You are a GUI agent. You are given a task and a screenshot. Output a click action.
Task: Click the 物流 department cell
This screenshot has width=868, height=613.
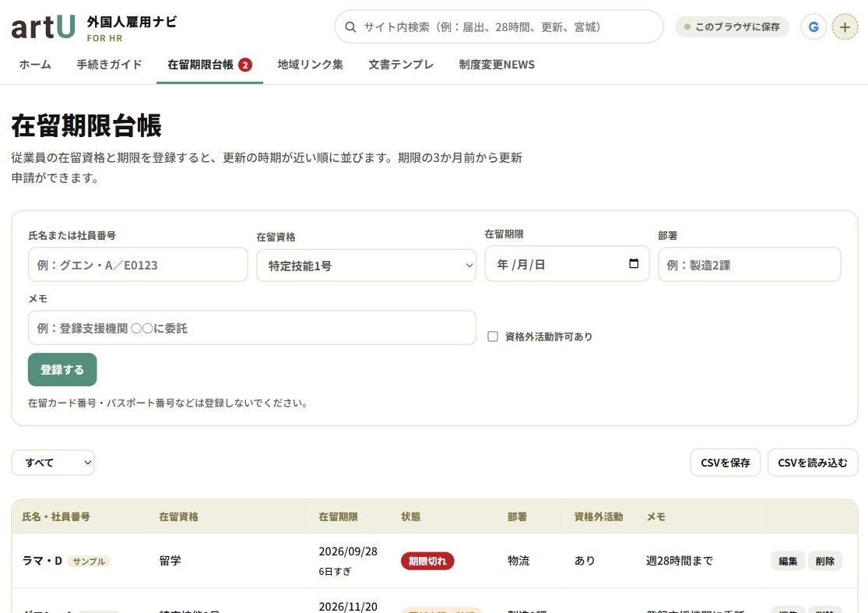click(518, 560)
